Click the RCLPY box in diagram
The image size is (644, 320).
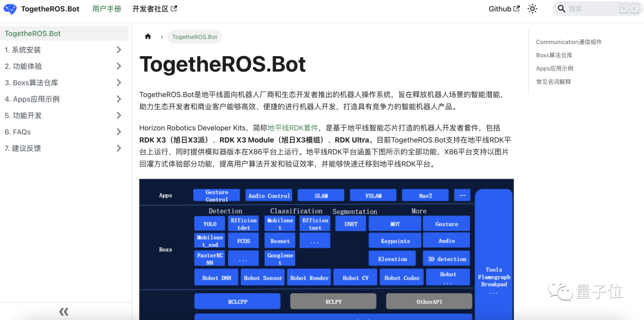pos(333,301)
